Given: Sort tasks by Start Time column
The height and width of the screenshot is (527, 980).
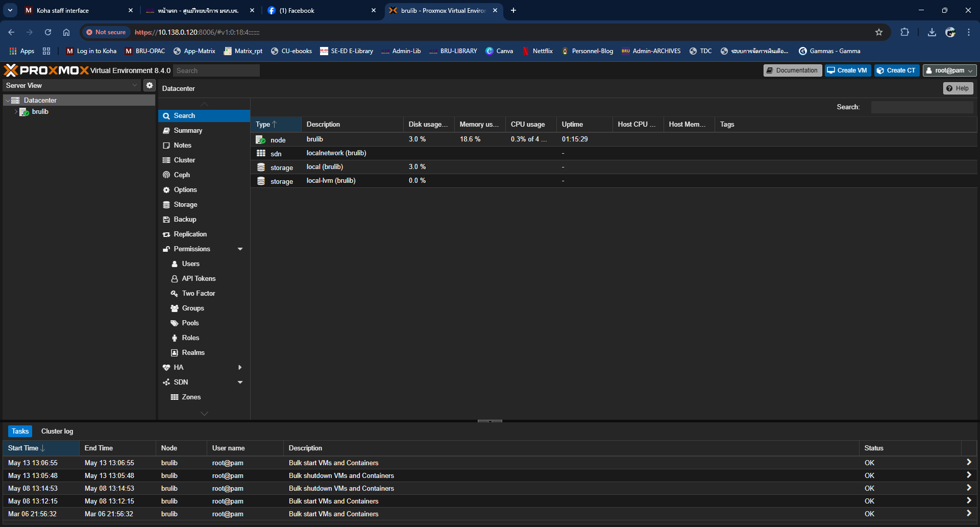Looking at the screenshot, I should click(41, 448).
